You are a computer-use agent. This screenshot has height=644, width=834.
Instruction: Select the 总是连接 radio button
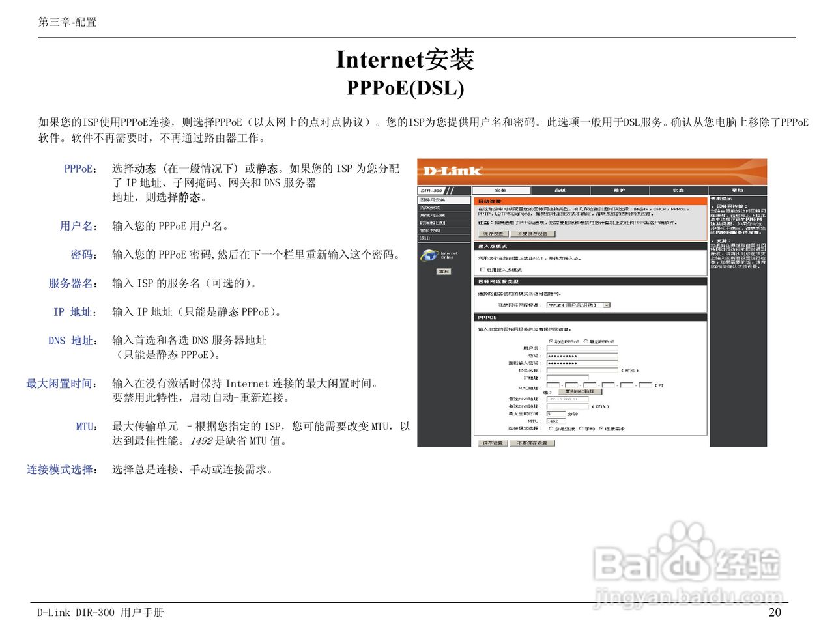click(551, 428)
